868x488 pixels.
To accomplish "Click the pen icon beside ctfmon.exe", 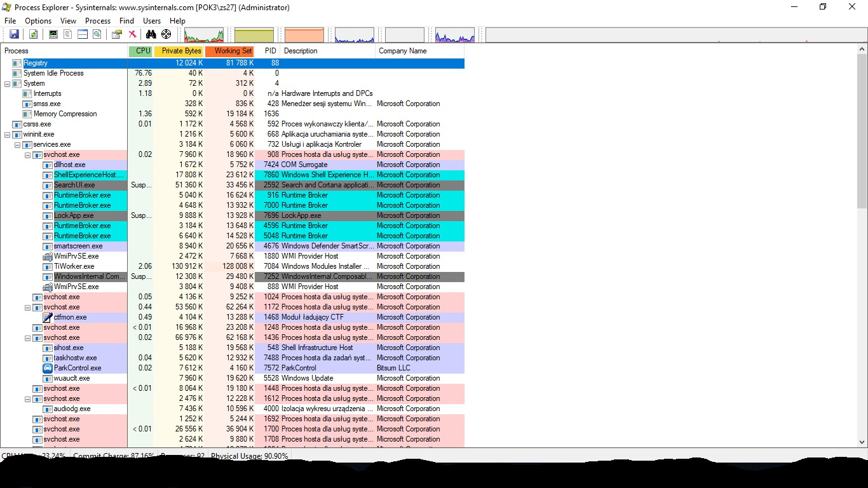I will tap(48, 317).
